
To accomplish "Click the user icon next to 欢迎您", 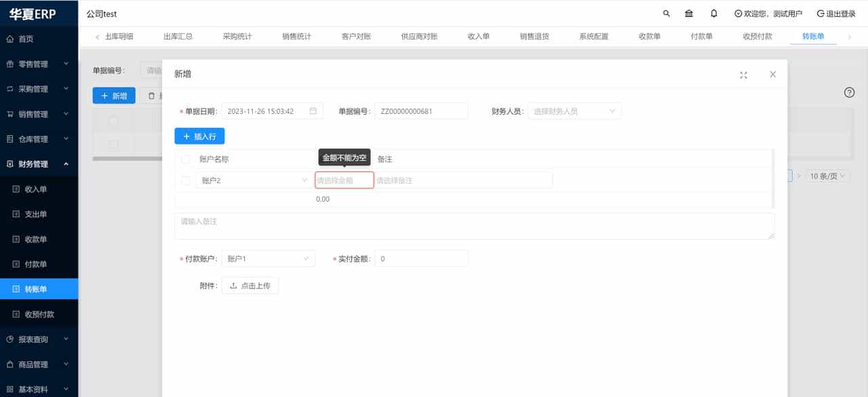I will (737, 13).
